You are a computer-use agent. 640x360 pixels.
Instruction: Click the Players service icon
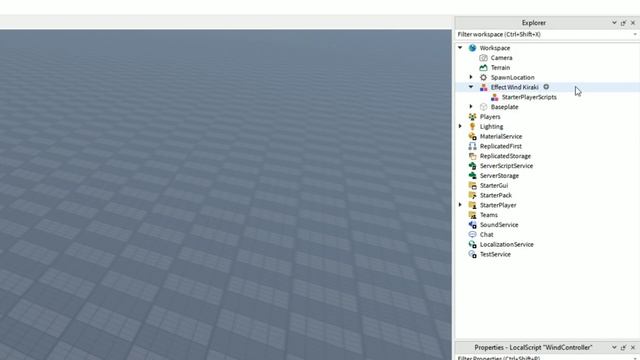click(472, 117)
